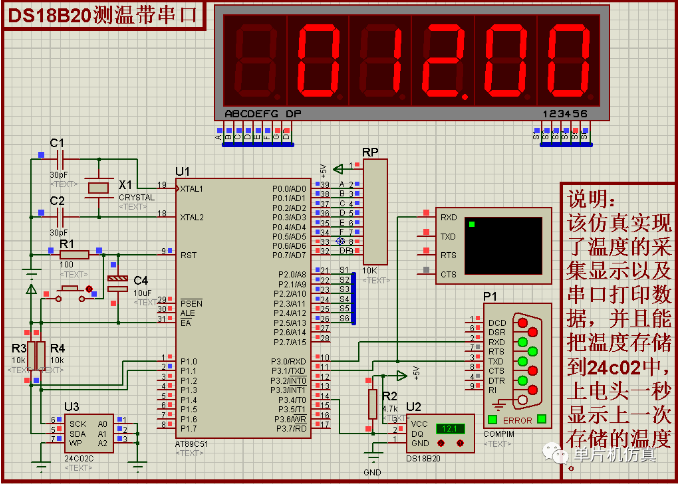Click the CTS pin of virtual terminal
This screenshot has width=682, height=484.
[448, 274]
